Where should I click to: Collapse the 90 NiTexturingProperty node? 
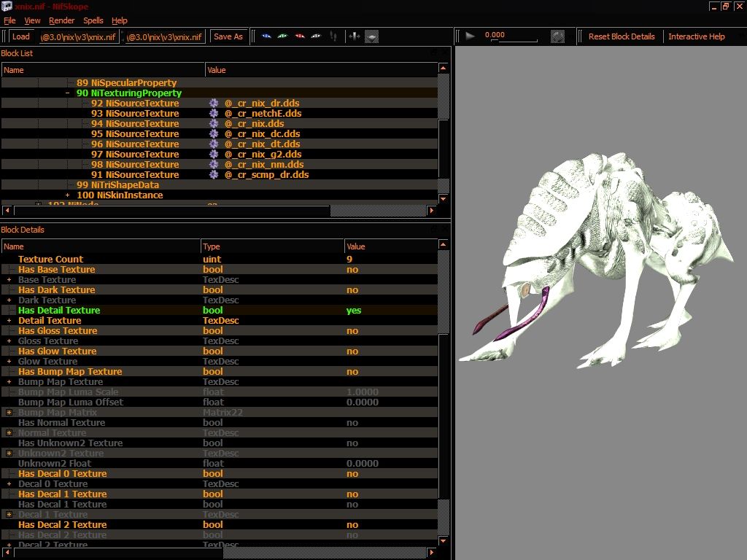click(68, 93)
